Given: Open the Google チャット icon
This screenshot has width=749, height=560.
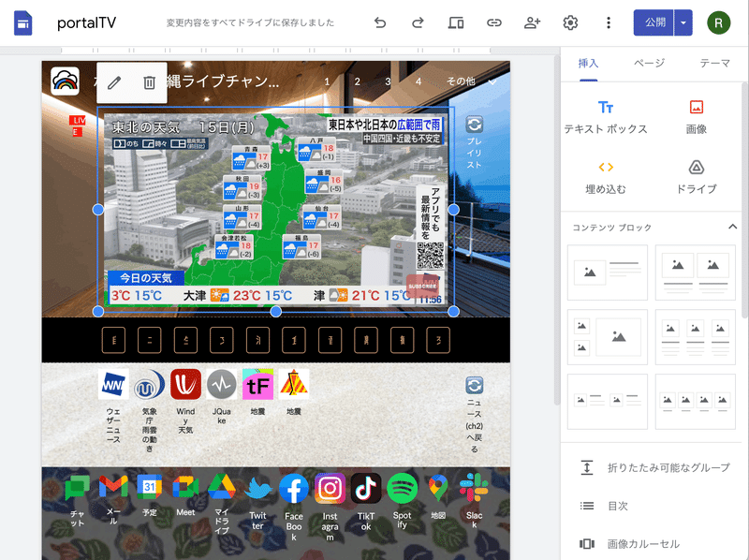Looking at the screenshot, I should pos(78,487).
